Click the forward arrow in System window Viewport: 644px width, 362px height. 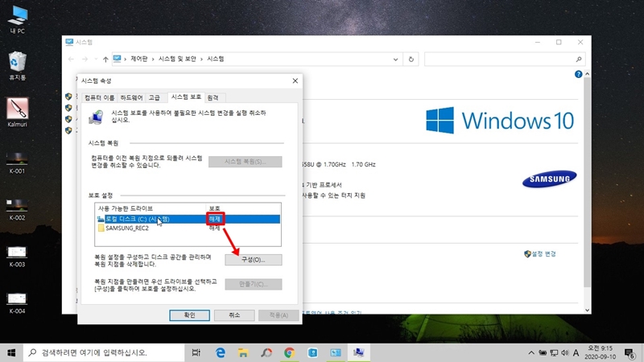[x=85, y=59]
